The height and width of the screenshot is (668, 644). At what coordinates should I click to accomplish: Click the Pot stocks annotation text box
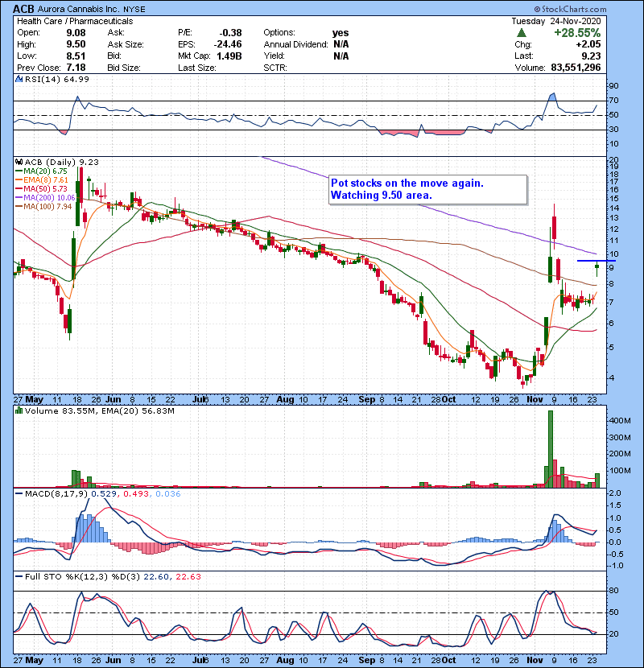[x=428, y=190]
